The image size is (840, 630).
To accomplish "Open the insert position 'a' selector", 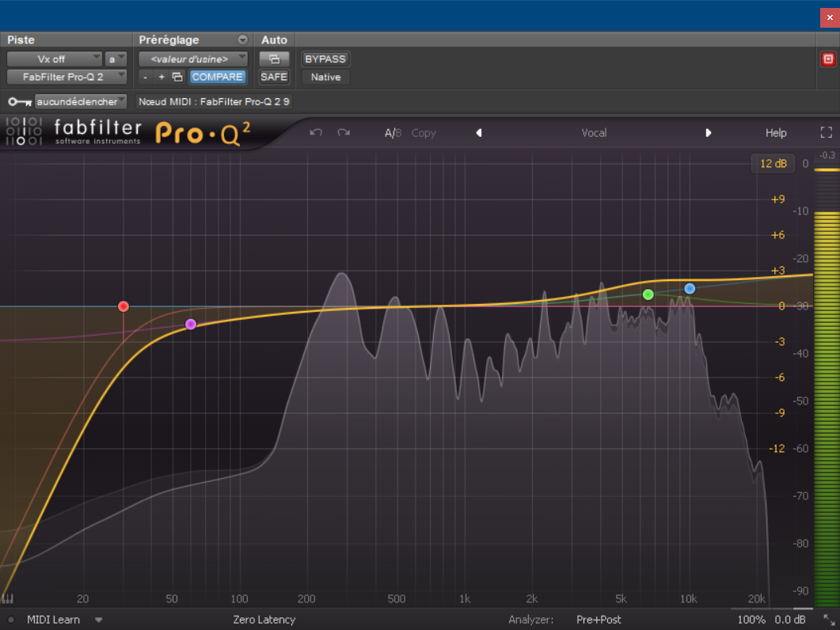I will tap(115, 59).
